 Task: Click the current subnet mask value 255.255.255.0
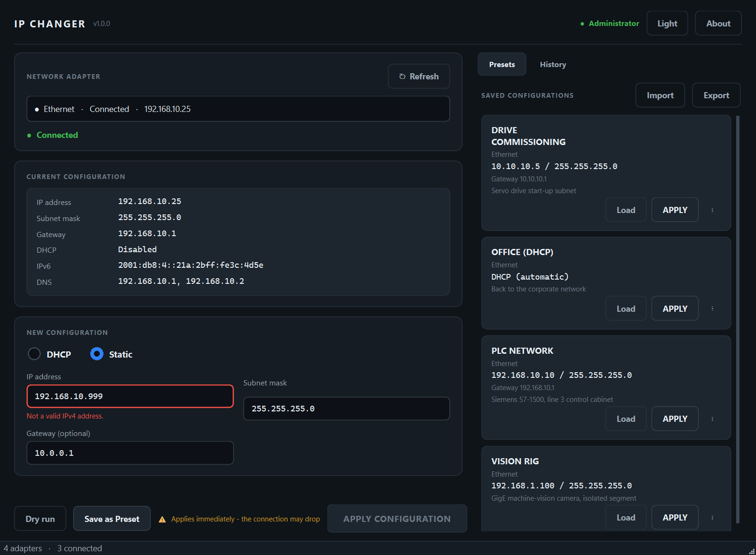(150, 217)
